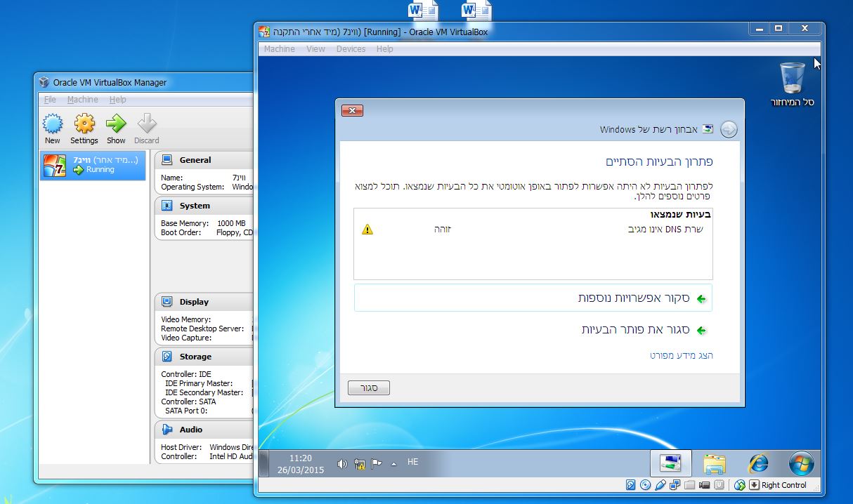Click network adapters icon in VM status bar
The image size is (853, 504).
(675, 485)
